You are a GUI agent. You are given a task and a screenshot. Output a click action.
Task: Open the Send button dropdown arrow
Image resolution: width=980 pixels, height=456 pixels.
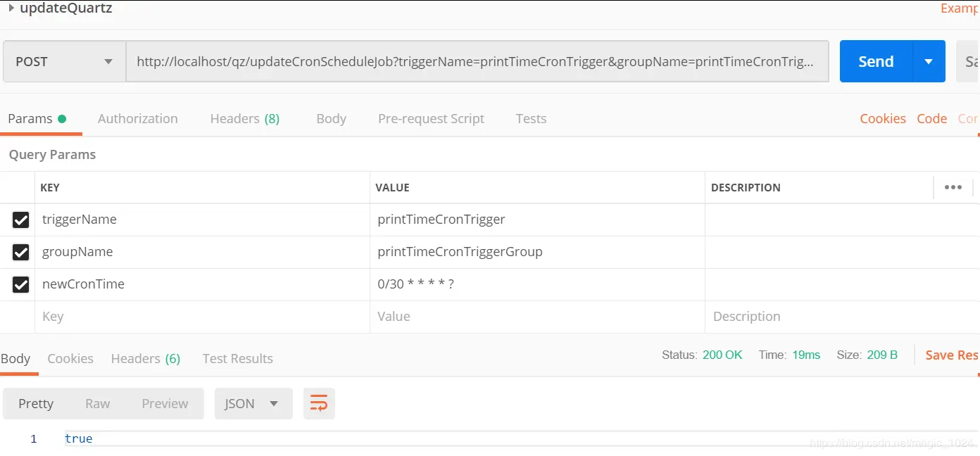point(929,62)
